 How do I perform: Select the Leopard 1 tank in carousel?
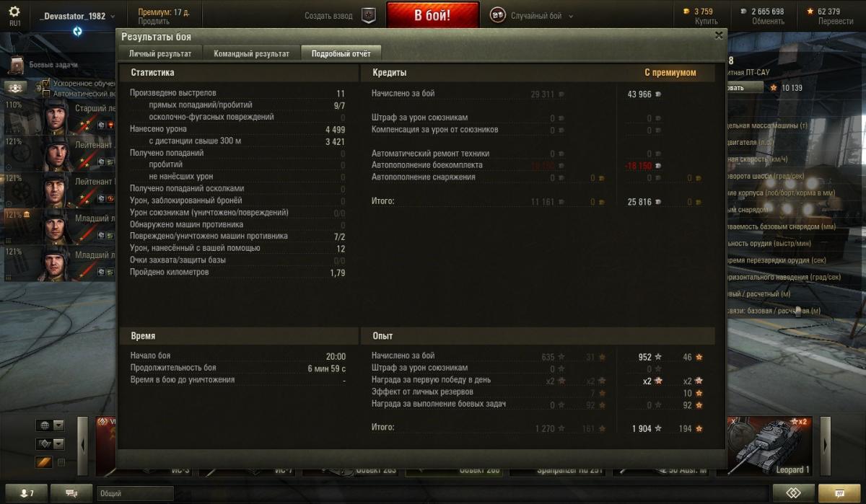click(769, 446)
